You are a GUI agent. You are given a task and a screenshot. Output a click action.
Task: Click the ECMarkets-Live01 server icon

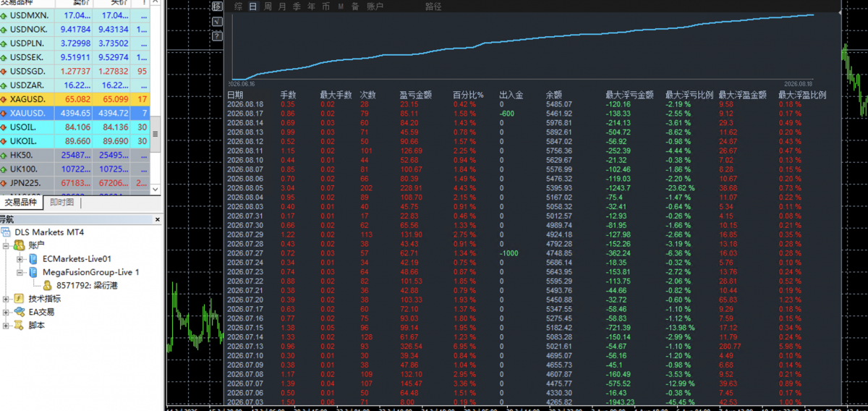pos(33,258)
